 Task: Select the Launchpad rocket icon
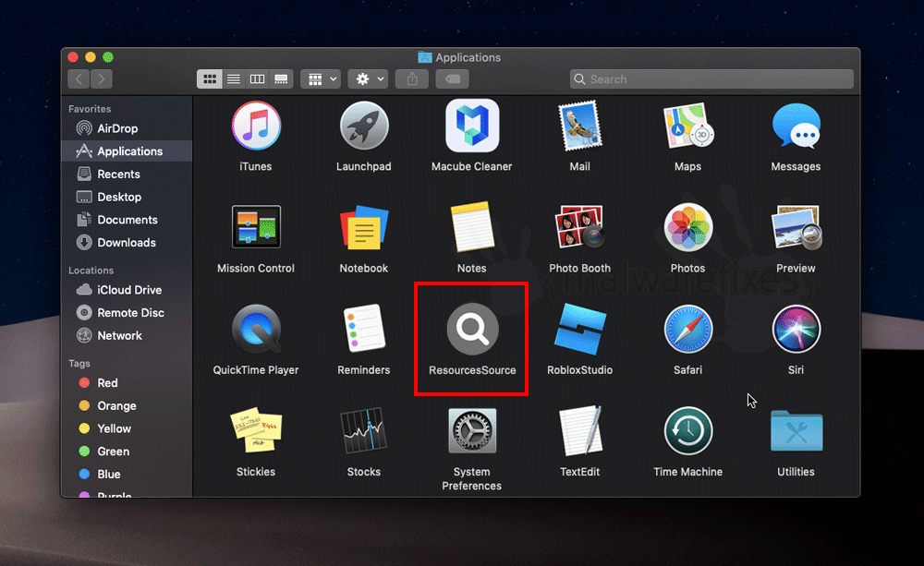[363, 126]
